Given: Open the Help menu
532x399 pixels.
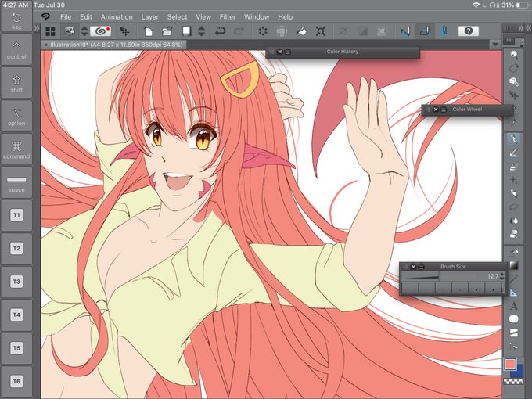Looking at the screenshot, I should pos(285,17).
